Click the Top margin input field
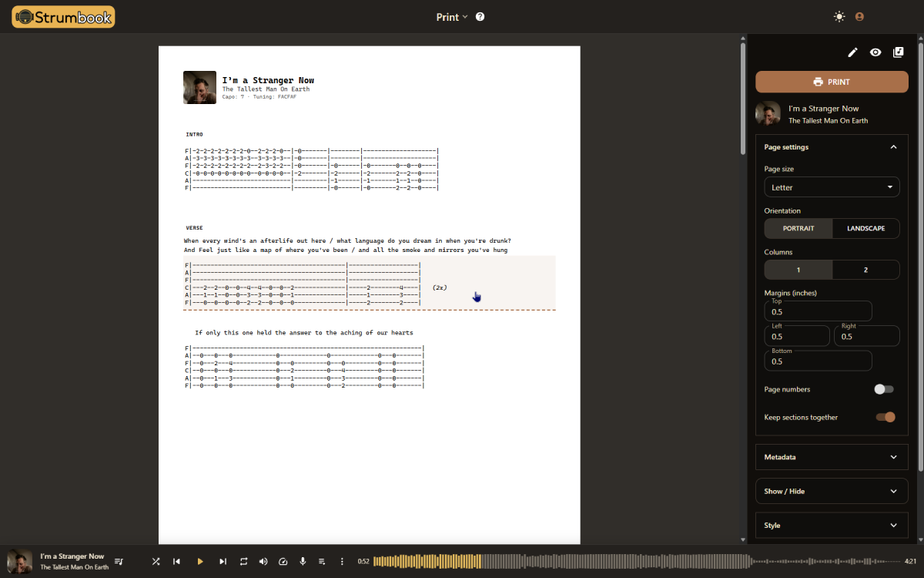The width and height of the screenshot is (924, 578). 818,311
